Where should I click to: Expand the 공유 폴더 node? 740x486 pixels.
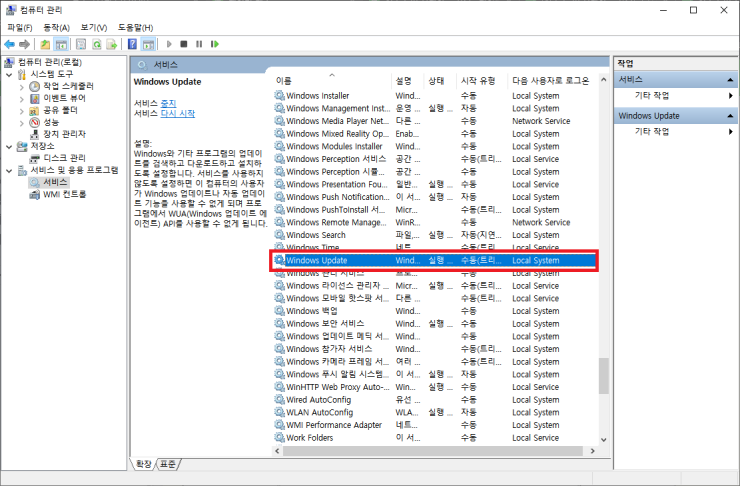point(22,111)
